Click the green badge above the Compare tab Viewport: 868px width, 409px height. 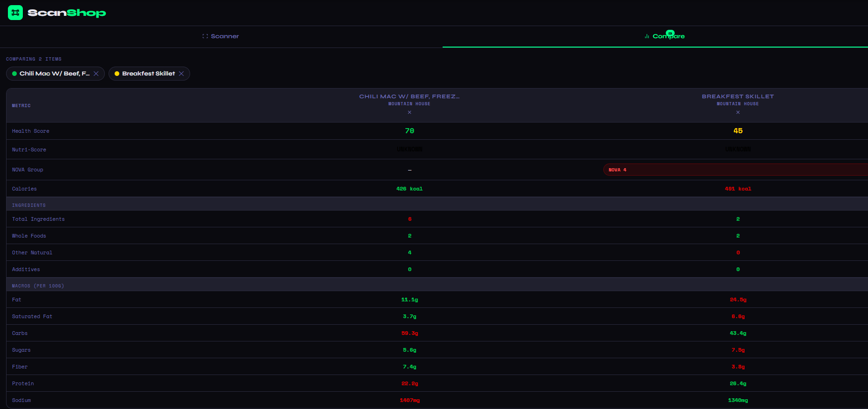[x=670, y=33]
